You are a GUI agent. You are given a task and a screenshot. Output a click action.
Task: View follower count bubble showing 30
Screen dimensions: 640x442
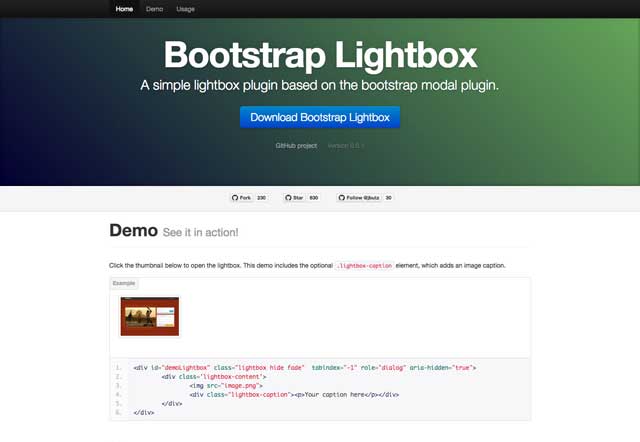[389, 198]
